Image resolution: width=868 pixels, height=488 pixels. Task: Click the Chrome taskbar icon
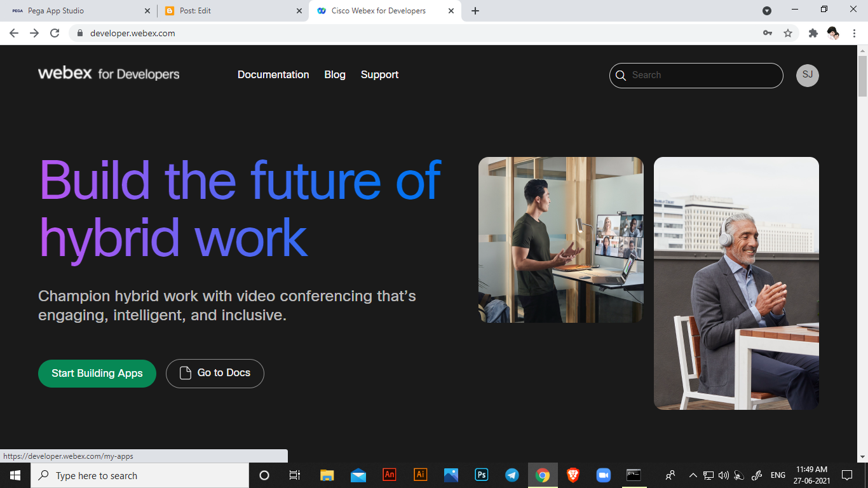(x=543, y=475)
